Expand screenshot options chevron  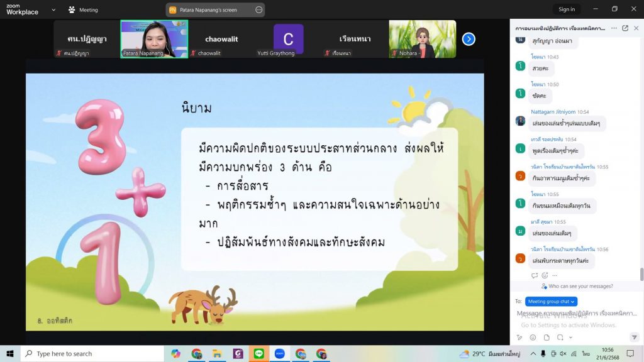coord(570,337)
